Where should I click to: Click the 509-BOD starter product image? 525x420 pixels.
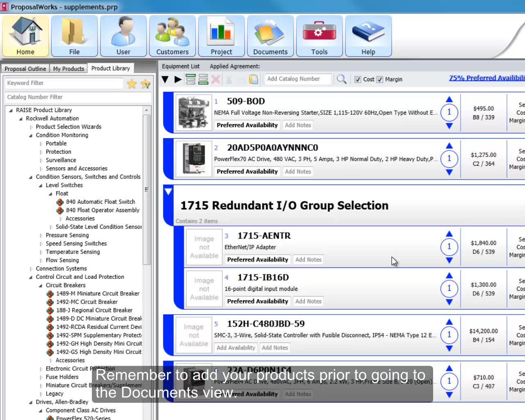pos(194,112)
